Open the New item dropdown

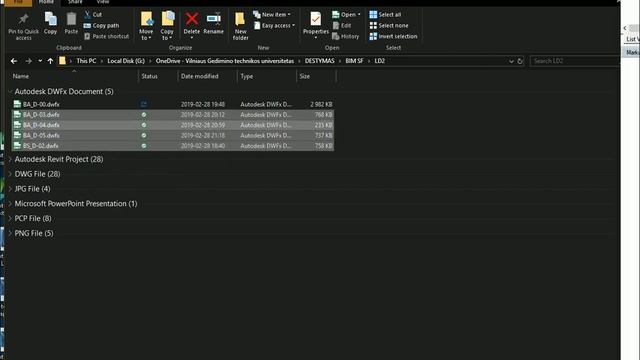[x=272, y=15]
